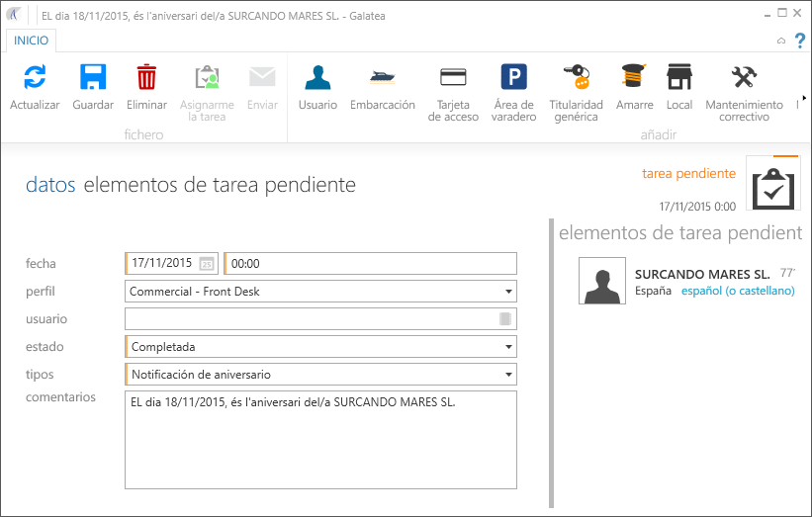Delete the task using Eliminar
The height and width of the screenshot is (517, 812).
point(146,78)
